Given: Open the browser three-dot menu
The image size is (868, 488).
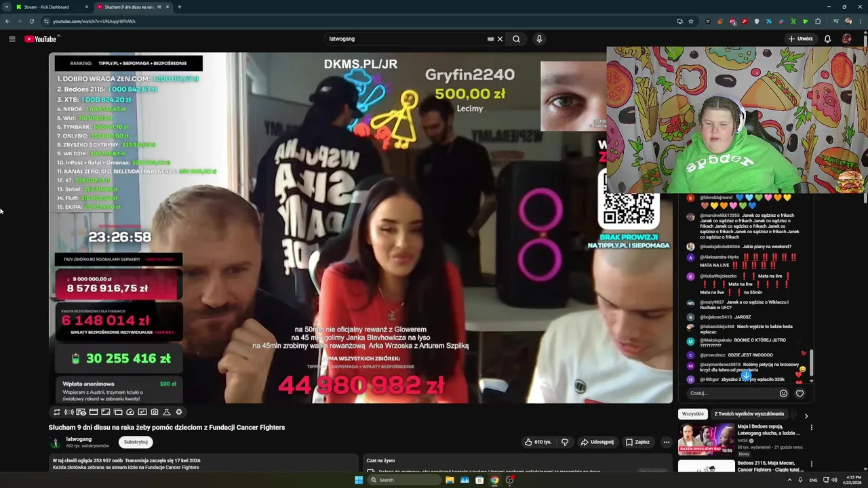Looking at the screenshot, I should coord(861,21).
